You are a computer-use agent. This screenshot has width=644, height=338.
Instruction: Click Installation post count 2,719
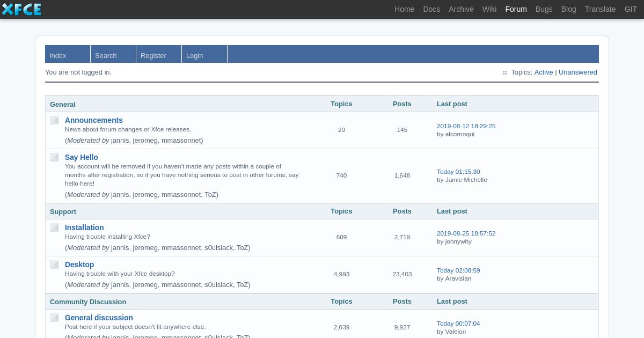402,237
